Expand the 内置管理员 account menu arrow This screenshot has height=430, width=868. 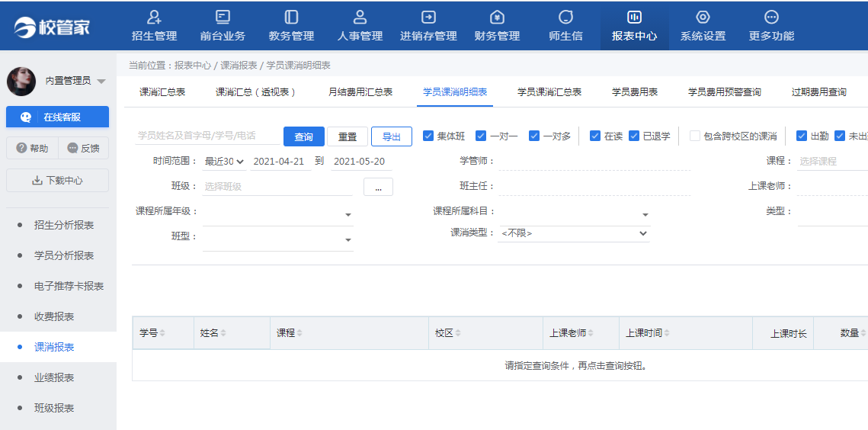pos(101,82)
